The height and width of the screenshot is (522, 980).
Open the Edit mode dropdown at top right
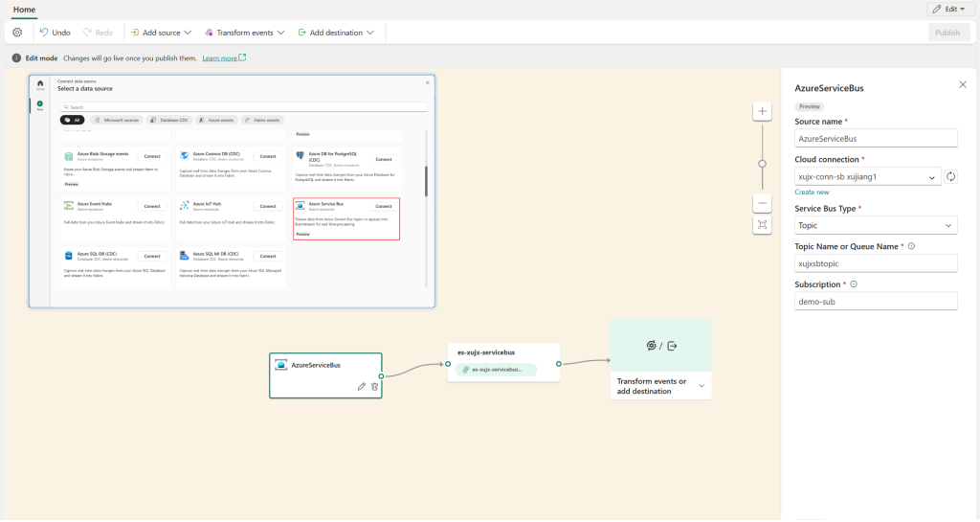click(948, 9)
